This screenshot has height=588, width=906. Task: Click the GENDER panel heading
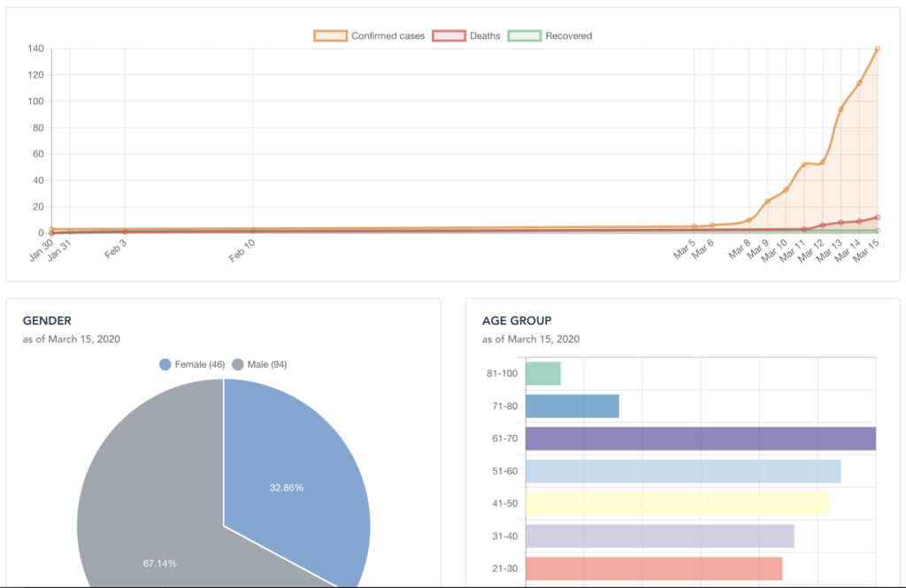(47, 321)
